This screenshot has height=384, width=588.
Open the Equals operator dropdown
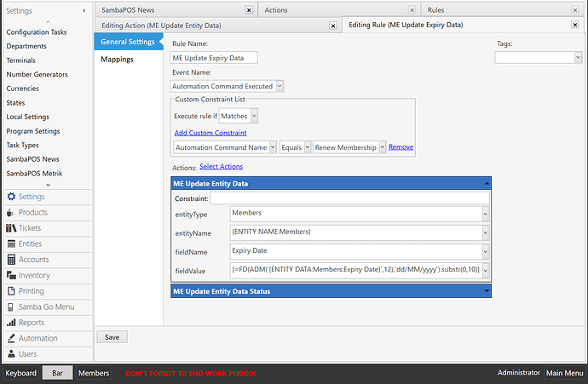coord(307,147)
